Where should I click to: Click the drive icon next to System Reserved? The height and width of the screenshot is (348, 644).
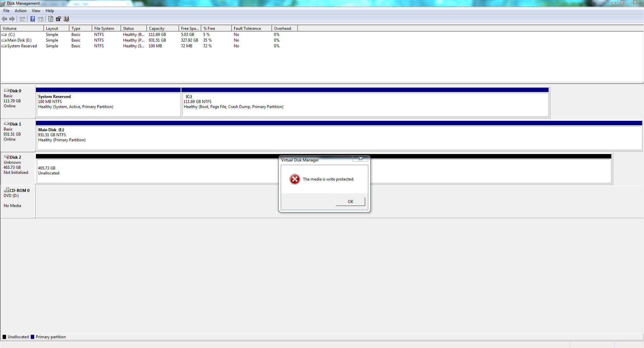coord(4,46)
